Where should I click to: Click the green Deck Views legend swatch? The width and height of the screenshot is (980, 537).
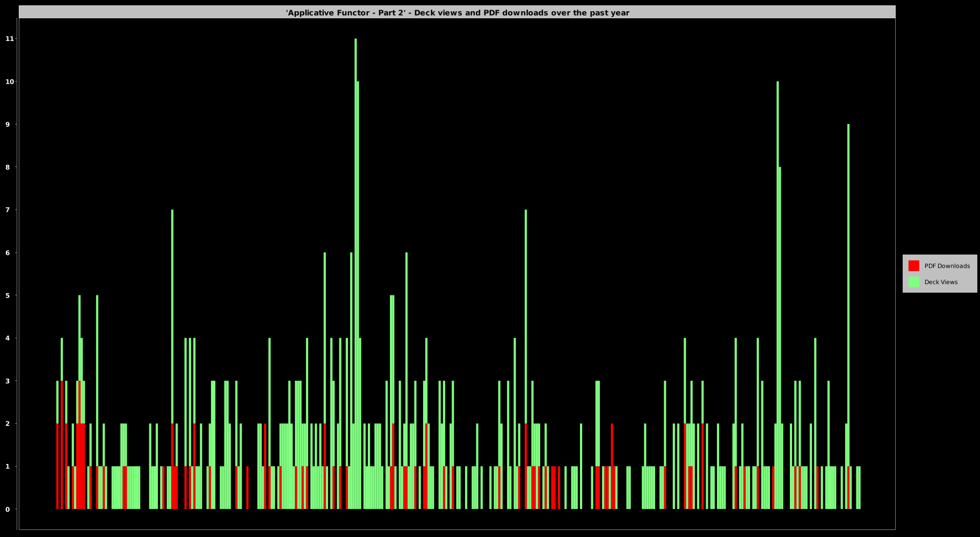[913, 282]
